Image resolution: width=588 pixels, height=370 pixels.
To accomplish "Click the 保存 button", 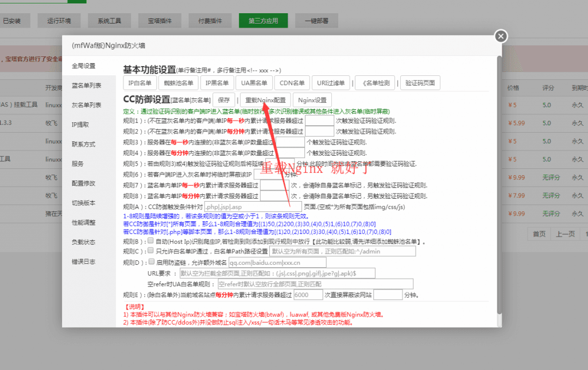I will pos(223,99).
